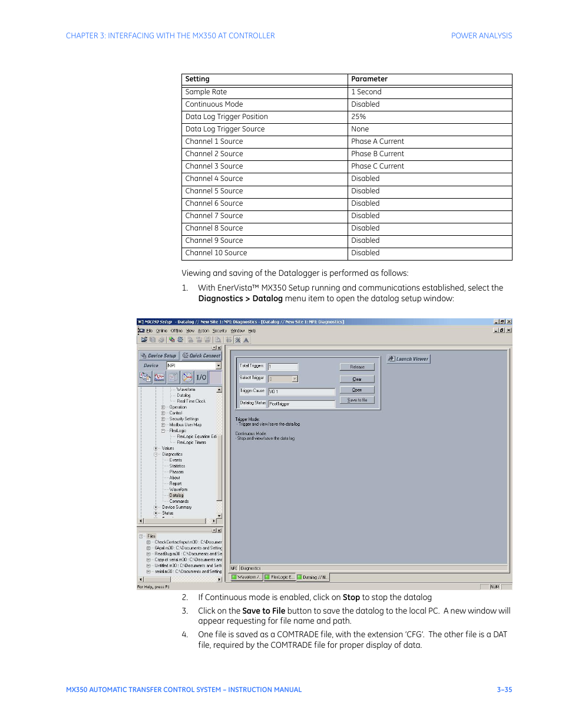
Task: Click the waveform graph icon under Device field
Action: pos(159,377)
